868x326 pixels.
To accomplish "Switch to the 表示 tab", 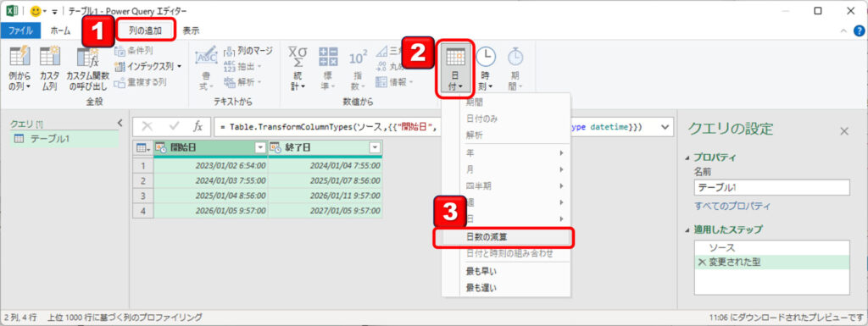I will (191, 31).
